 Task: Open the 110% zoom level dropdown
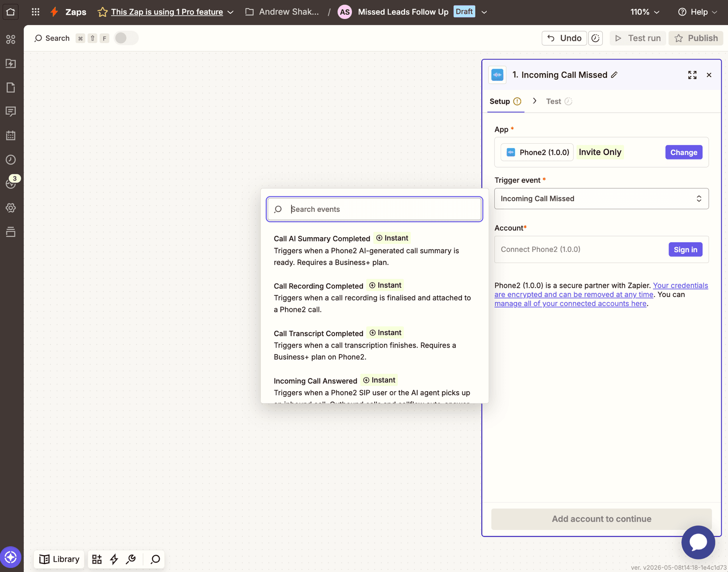pyautogui.click(x=645, y=12)
